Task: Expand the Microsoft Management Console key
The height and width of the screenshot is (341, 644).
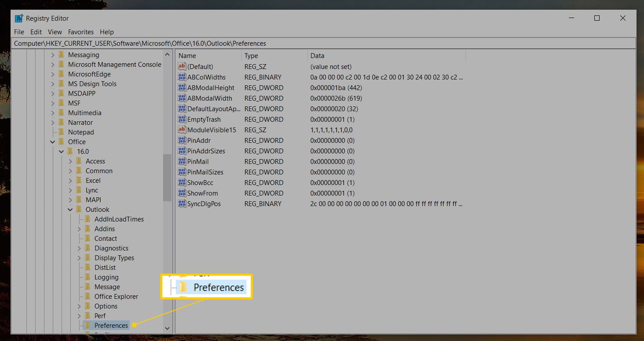Action: tap(53, 64)
